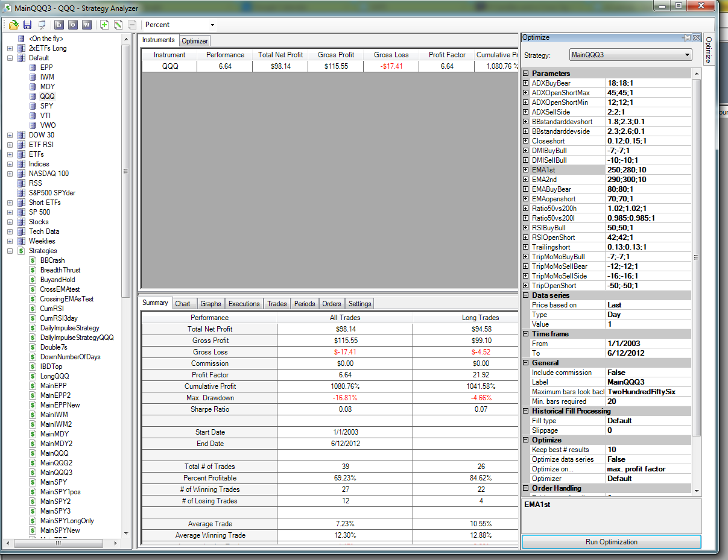Click the monitor icon beside save
728x560 pixels.
42,25
